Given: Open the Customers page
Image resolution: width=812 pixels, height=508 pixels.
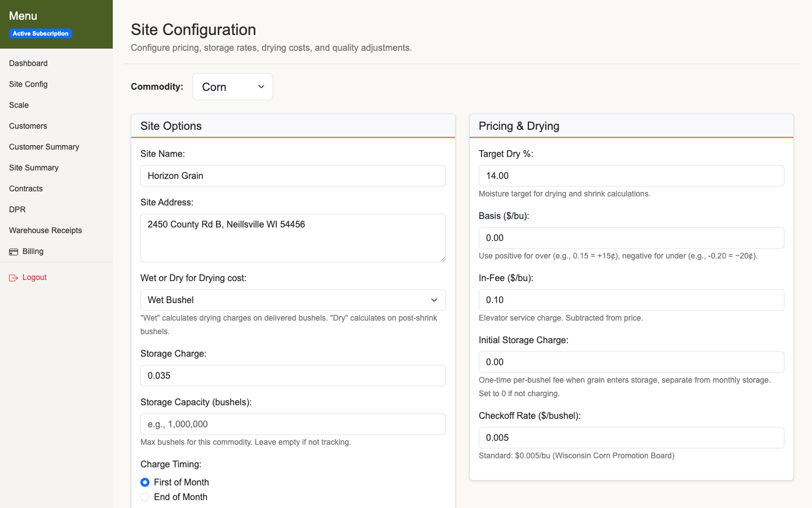Looking at the screenshot, I should pyautogui.click(x=28, y=126).
